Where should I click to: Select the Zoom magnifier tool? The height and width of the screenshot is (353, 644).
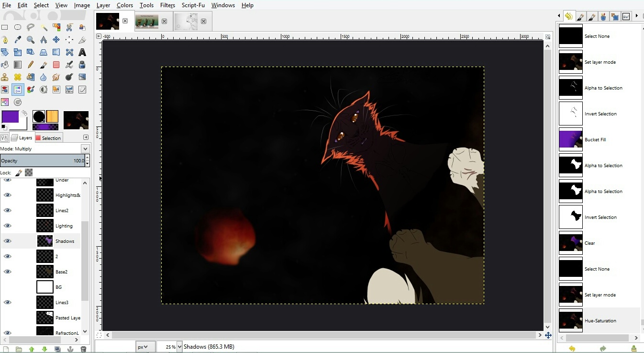click(x=31, y=40)
